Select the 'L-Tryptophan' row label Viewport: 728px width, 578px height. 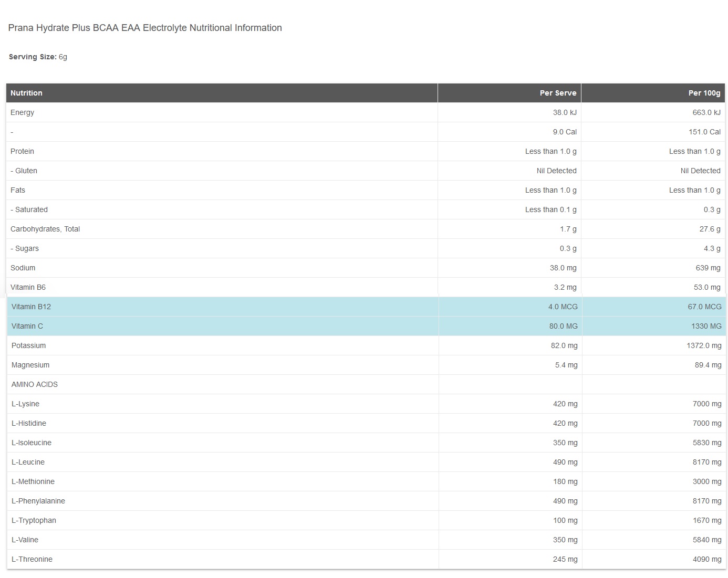click(34, 520)
